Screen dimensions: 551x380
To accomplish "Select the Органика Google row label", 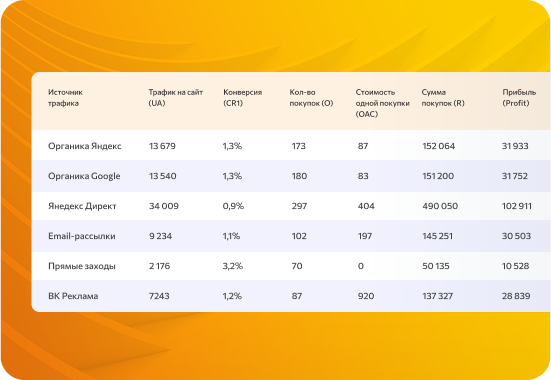I will point(84,176).
